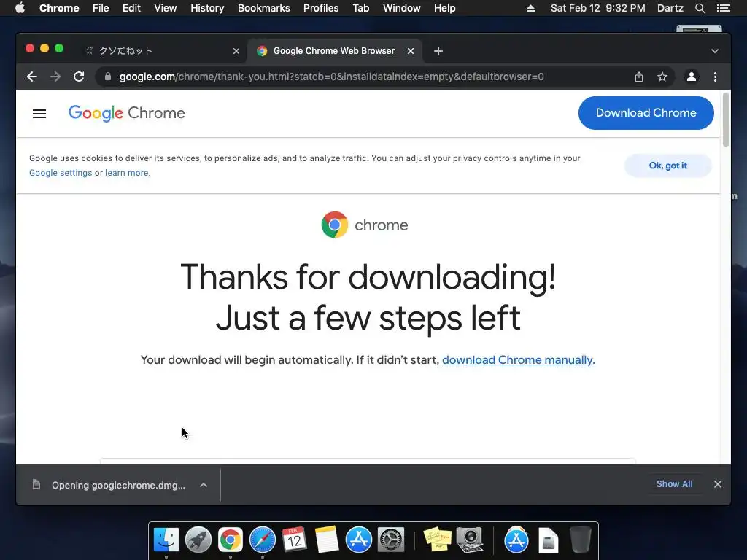Click download Chrome manually link
This screenshot has width=747, height=560.
coord(519,360)
